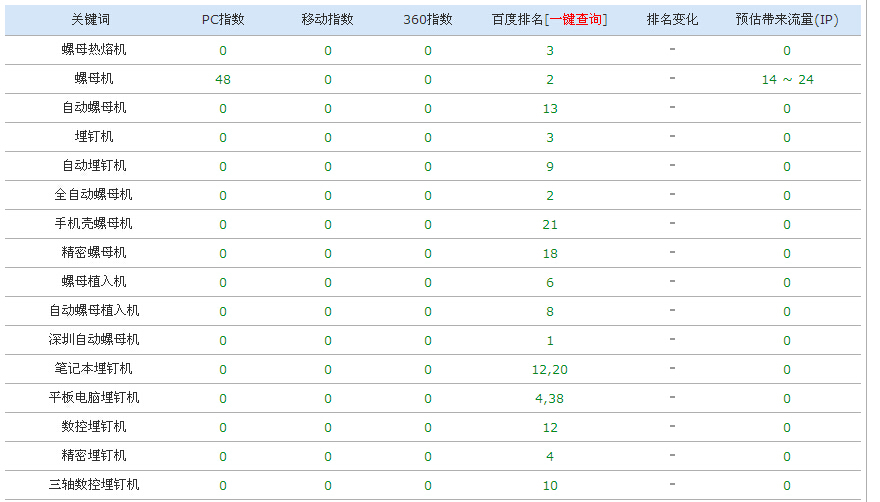Click the red 一键查询 link in header
Viewport: 880px width, 502px height.
point(575,20)
